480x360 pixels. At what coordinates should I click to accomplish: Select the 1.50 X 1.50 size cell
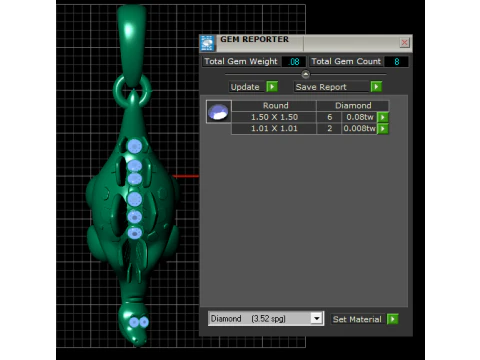point(274,117)
